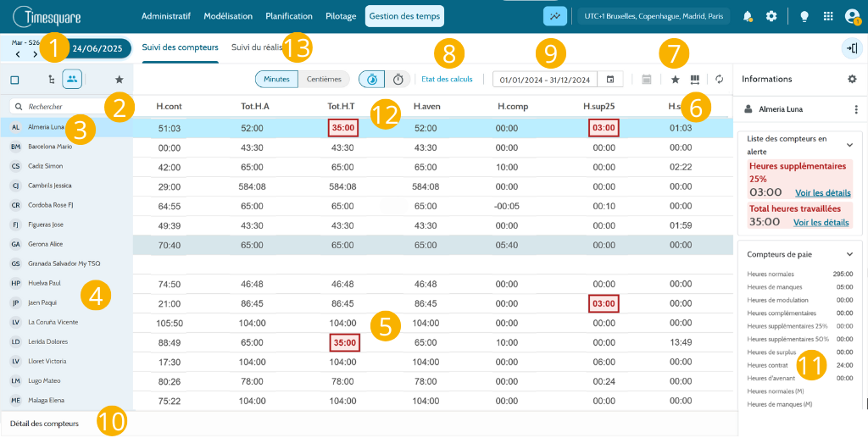The height and width of the screenshot is (438, 868).
Task: Click the 13:49 cell in last column
Action: 681,342
